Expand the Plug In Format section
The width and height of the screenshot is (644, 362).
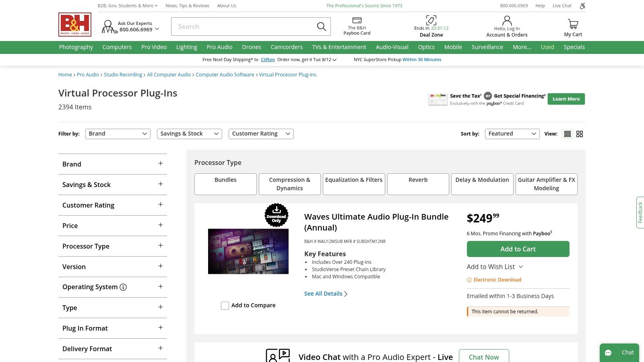coord(113,328)
